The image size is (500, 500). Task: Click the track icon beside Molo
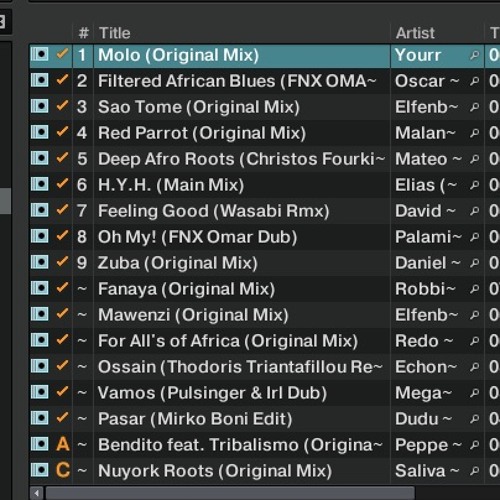point(40,54)
